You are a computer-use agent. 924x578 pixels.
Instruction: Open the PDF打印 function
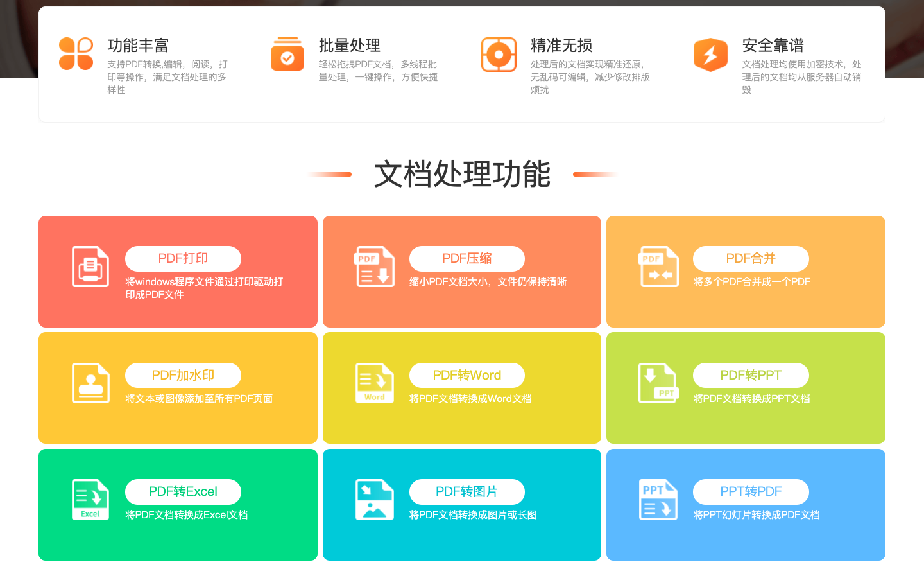click(184, 258)
